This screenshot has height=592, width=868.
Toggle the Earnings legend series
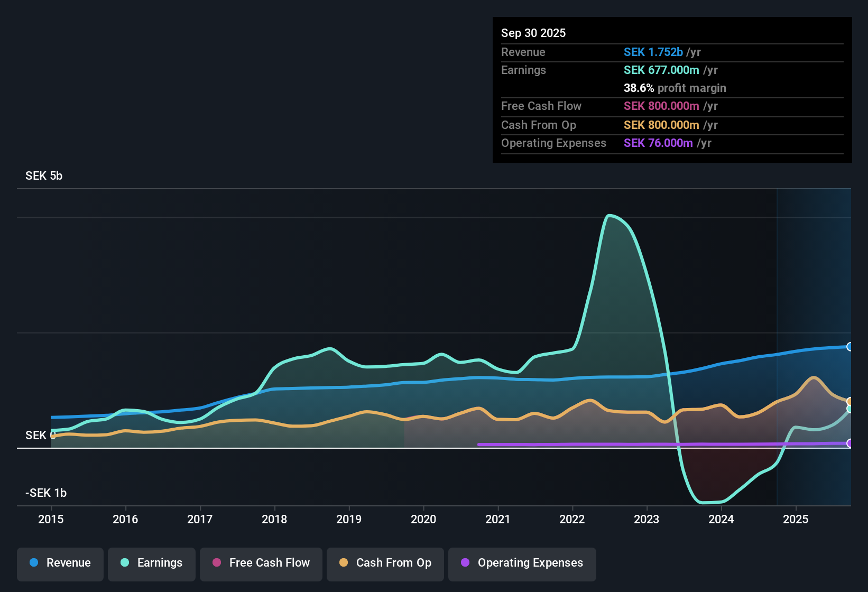coord(152,563)
